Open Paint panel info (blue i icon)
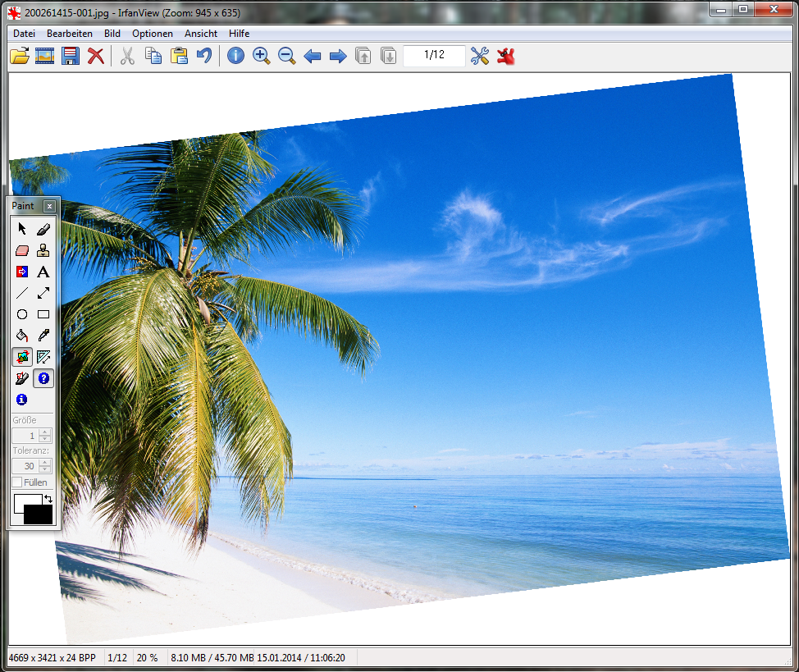The image size is (799, 672). tap(22, 400)
